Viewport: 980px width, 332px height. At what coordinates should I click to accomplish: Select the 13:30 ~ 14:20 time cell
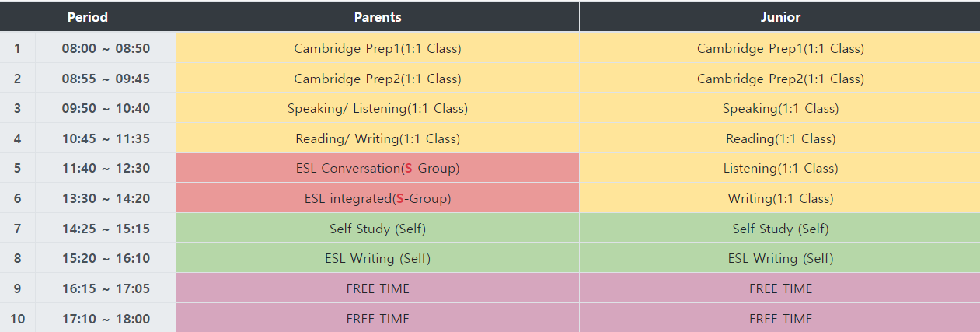106,198
